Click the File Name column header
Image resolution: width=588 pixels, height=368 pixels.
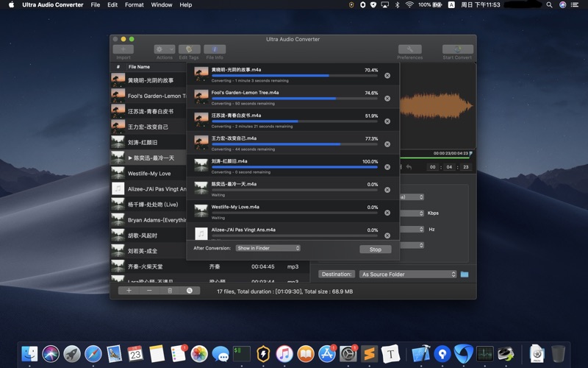coord(139,67)
